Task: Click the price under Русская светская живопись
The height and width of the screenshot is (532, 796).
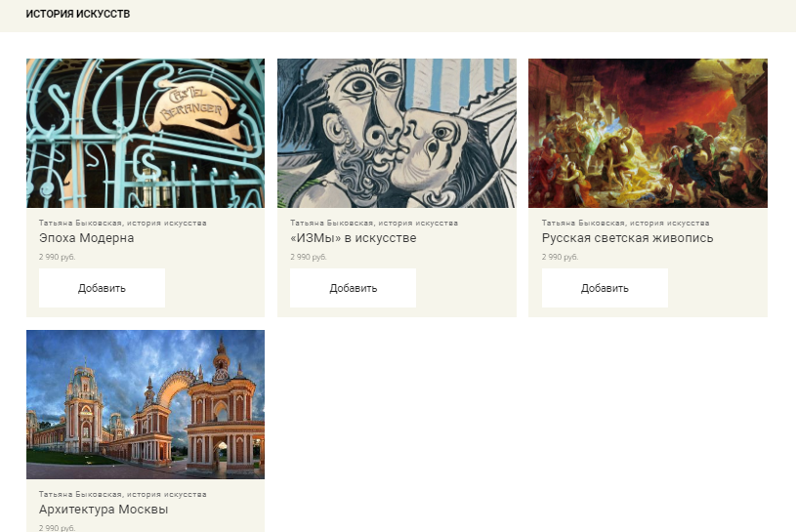Action: (x=560, y=257)
